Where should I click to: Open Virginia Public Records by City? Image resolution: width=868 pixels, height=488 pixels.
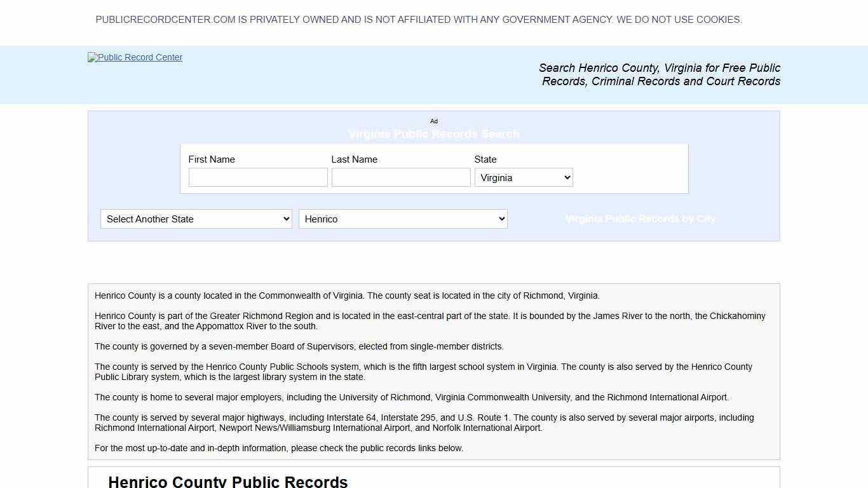coord(641,219)
